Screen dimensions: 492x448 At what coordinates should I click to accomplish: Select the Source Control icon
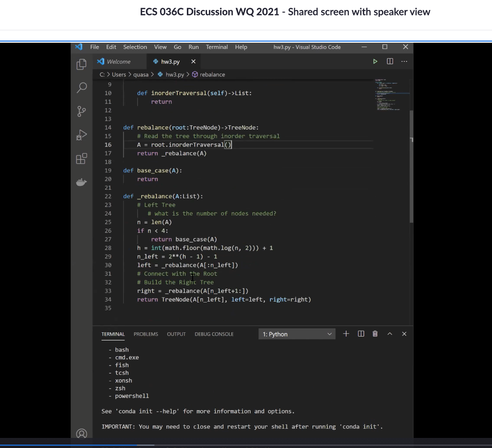click(x=82, y=111)
